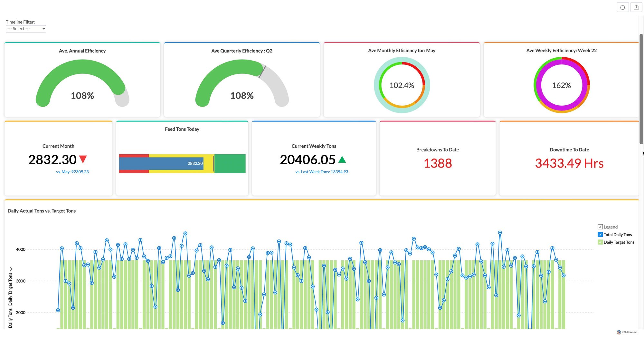Select the Downtime To Date 3433.49 Hrs figure

click(569, 163)
